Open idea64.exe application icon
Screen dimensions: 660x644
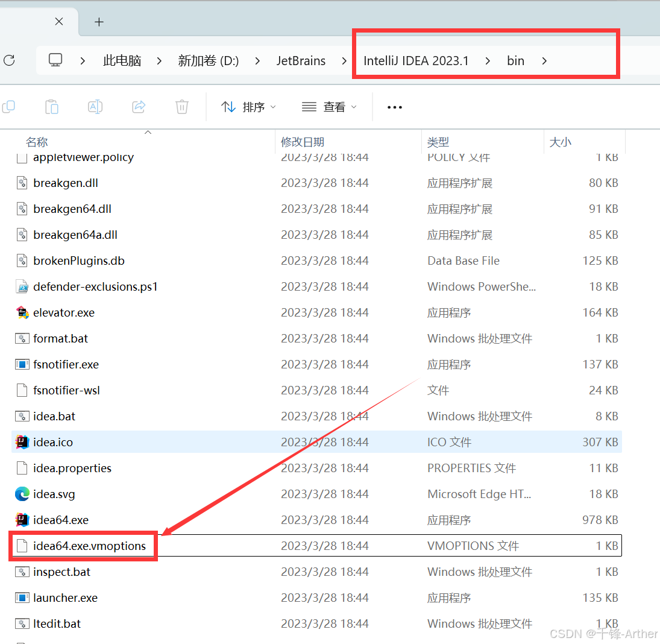click(x=22, y=520)
